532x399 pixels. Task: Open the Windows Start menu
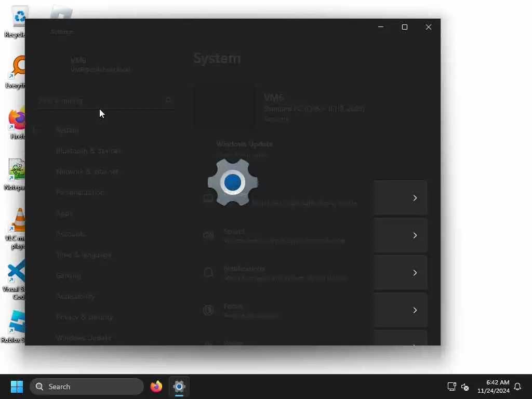(17, 387)
